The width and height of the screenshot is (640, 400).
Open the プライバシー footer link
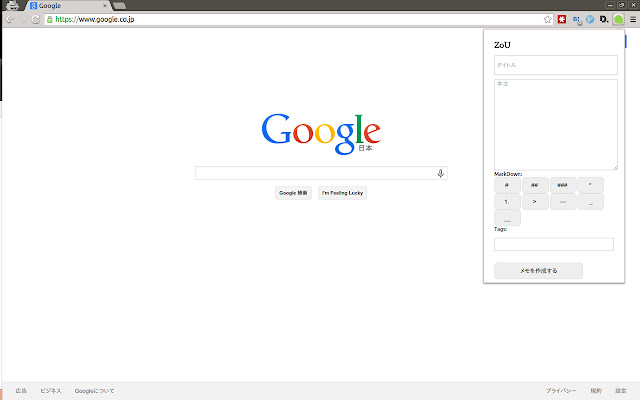click(561, 391)
